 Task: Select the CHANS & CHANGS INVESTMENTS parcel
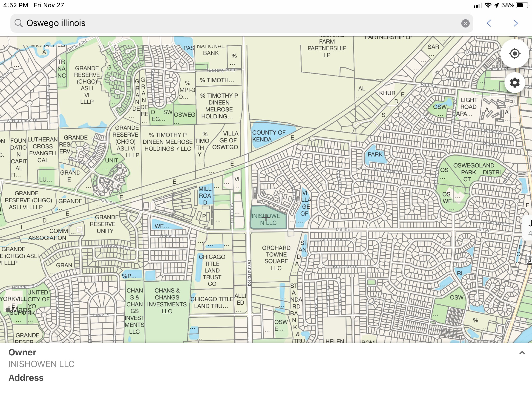[x=167, y=301]
